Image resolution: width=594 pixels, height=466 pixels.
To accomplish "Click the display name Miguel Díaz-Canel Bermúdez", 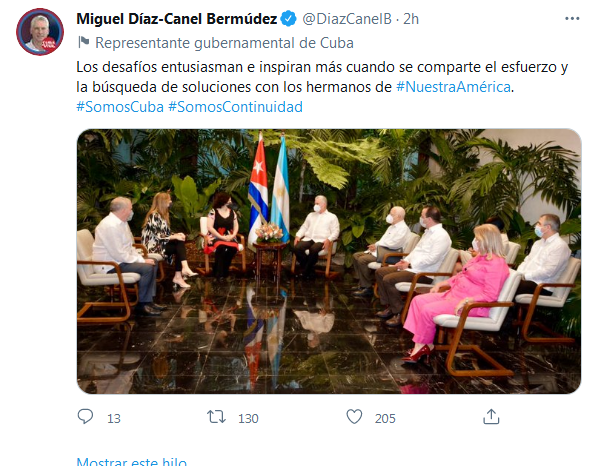I will 177,19.
